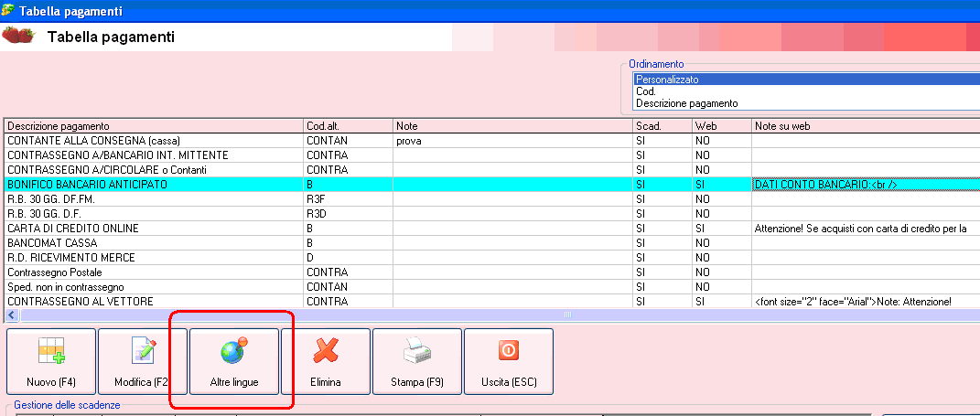Click the D code cell
Image resolution: width=980 pixels, height=416 pixels.
348,258
